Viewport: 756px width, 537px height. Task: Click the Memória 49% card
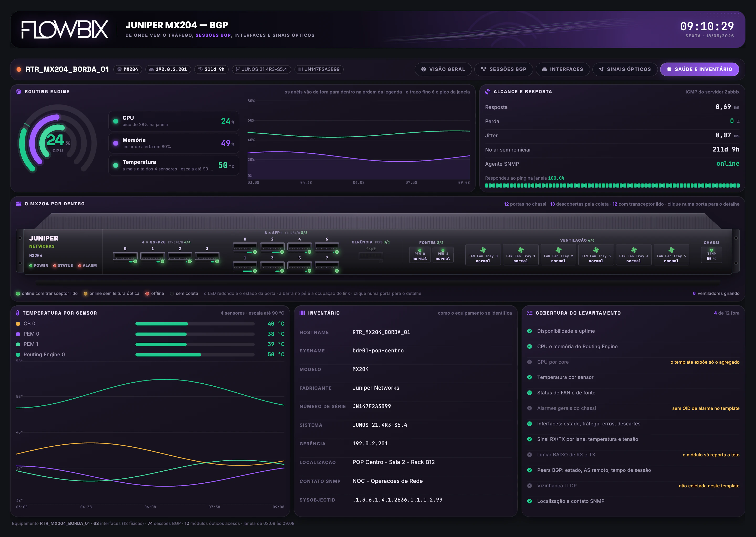point(174,143)
